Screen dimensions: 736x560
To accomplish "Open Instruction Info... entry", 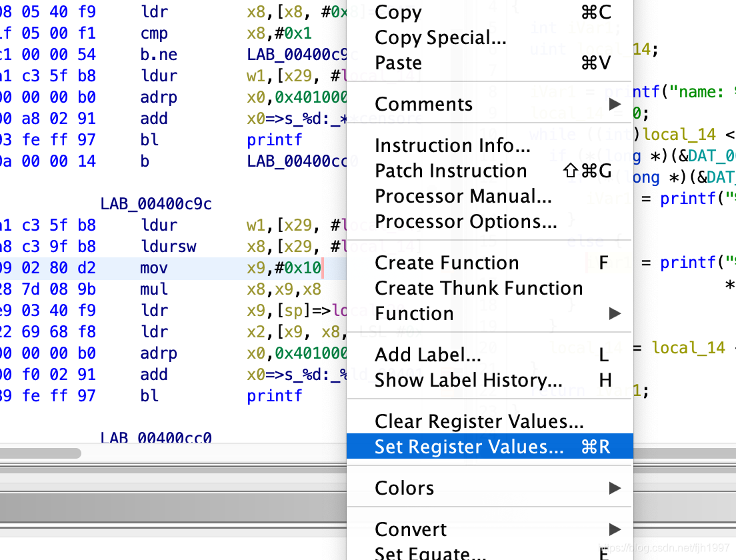I will pos(489,145).
